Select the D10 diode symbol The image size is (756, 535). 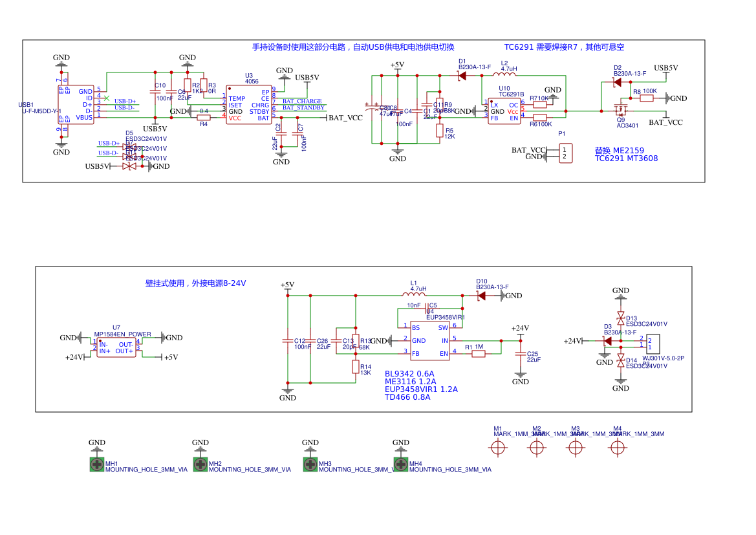click(x=481, y=296)
